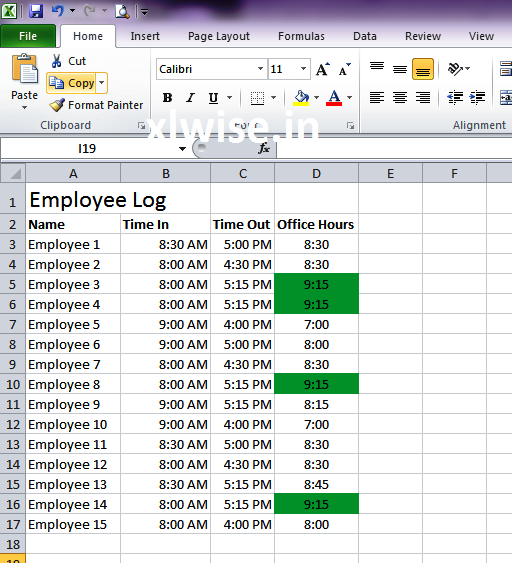The height and width of the screenshot is (563, 512).
Task: Click the Undo arrow icon
Action: pyautogui.click(x=57, y=11)
